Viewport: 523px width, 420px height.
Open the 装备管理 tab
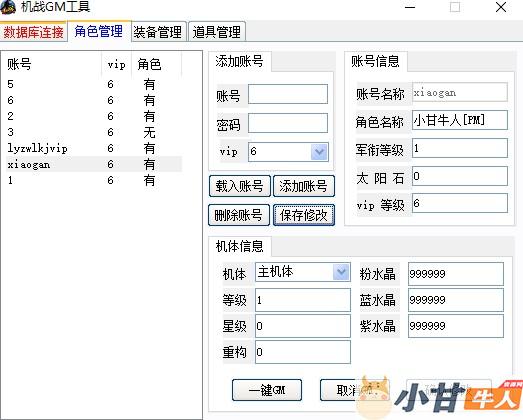(x=158, y=32)
